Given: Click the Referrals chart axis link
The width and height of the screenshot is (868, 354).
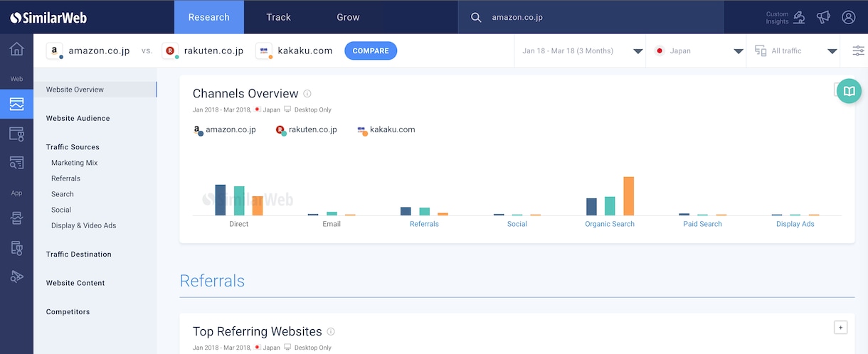Looking at the screenshot, I should tap(424, 224).
